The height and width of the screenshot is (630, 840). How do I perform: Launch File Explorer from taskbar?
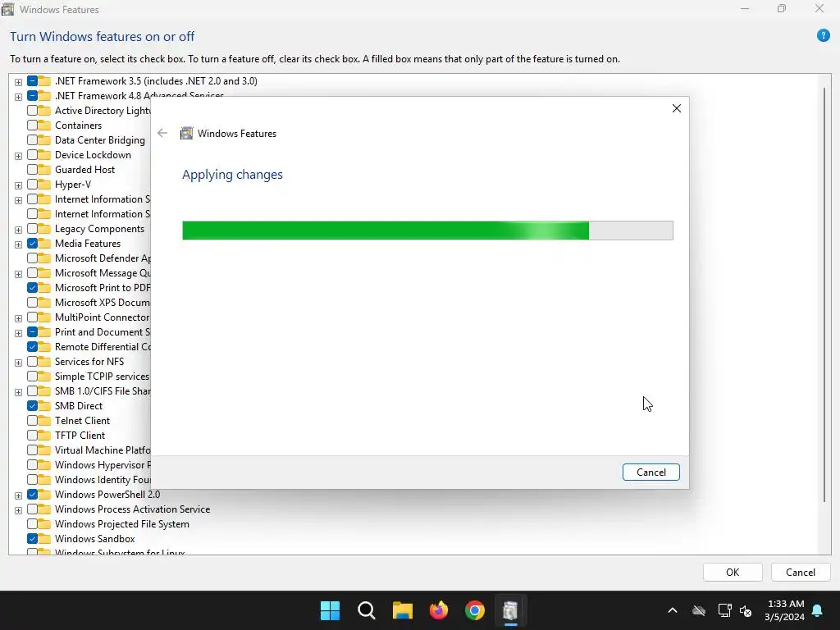(x=402, y=610)
